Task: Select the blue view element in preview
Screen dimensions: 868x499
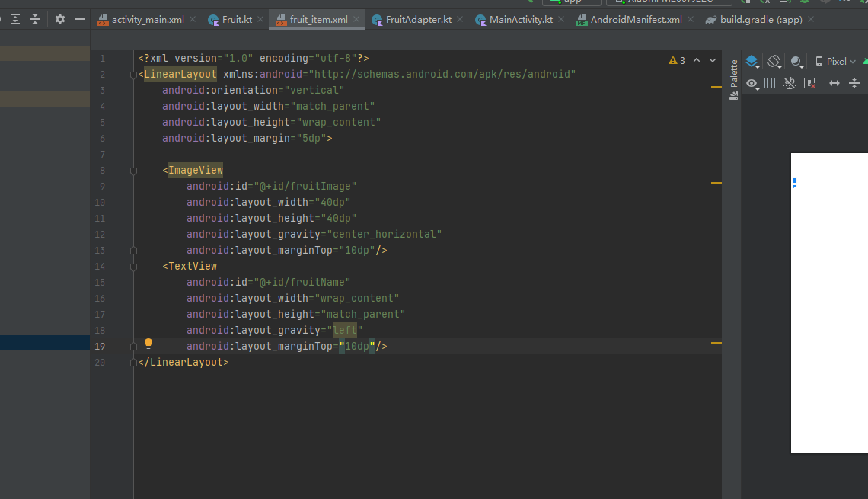Action: point(795,182)
